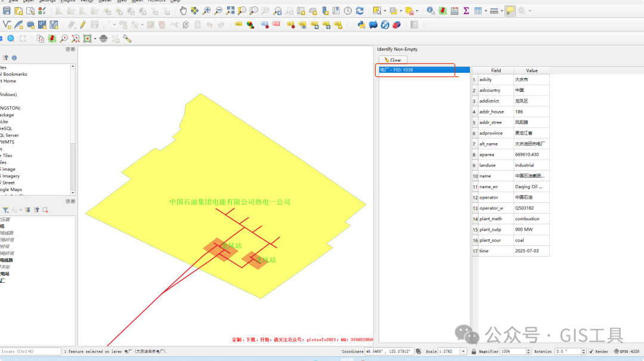The height and width of the screenshot is (361, 644).
Task: Open the Select by Value form dropdown arrow
Action: pyautogui.click(x=401, y=11)
